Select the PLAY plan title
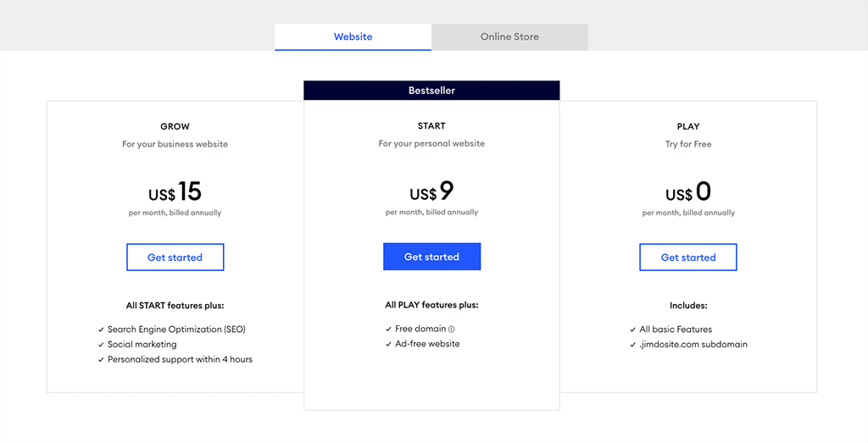 click(688, 127)
